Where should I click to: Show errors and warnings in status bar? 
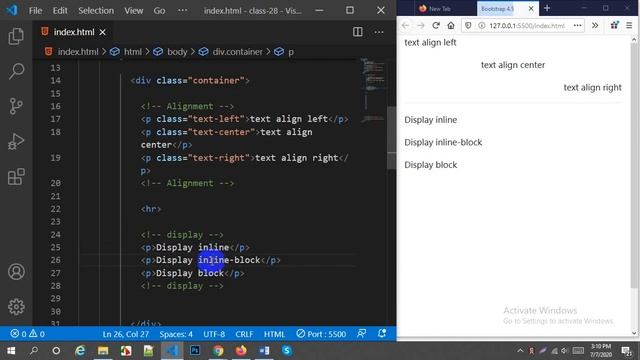pyautogui.click(x=27, y=334)
